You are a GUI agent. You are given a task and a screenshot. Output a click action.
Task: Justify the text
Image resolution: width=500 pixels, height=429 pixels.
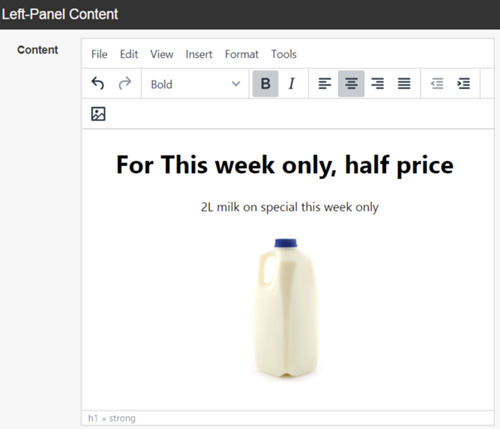point(404,84)
